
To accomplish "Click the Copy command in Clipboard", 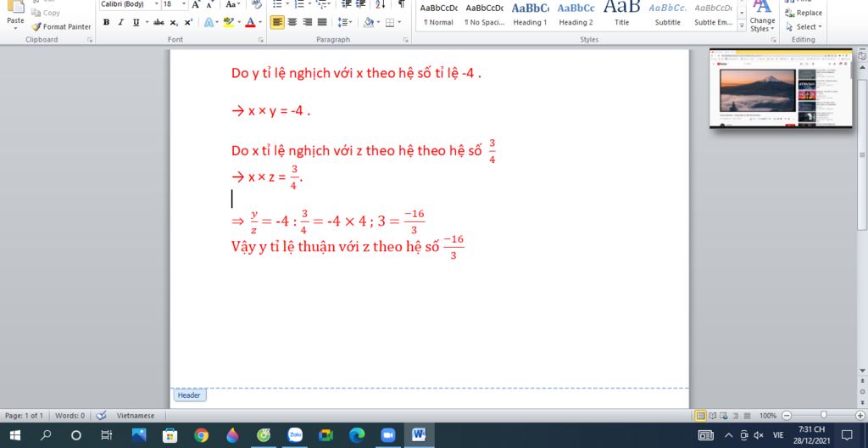I will (46, 13).
